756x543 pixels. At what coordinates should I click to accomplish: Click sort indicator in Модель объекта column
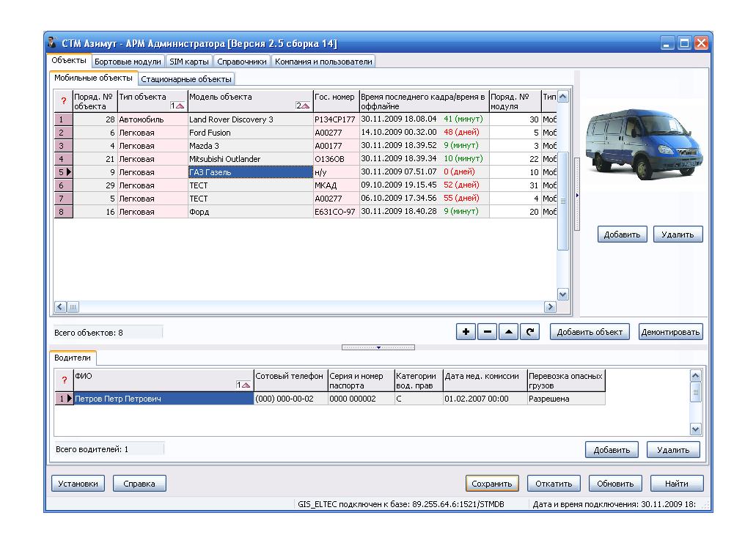coord(303,106)
